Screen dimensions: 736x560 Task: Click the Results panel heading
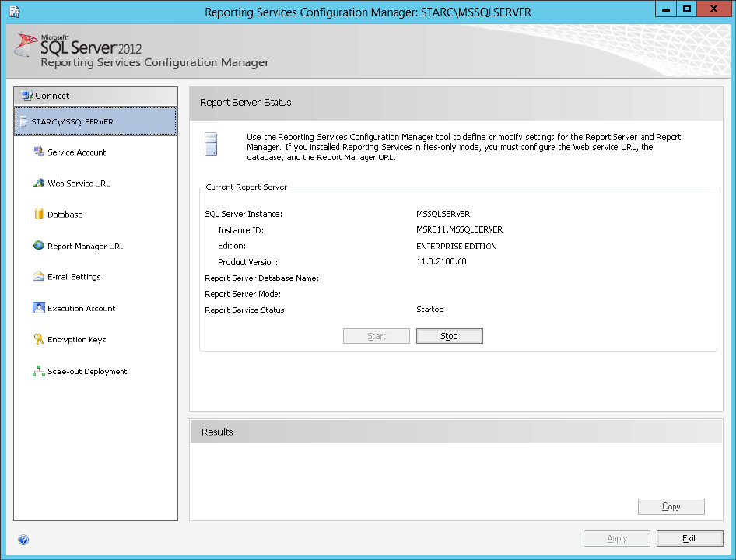(x=217, y=432)
